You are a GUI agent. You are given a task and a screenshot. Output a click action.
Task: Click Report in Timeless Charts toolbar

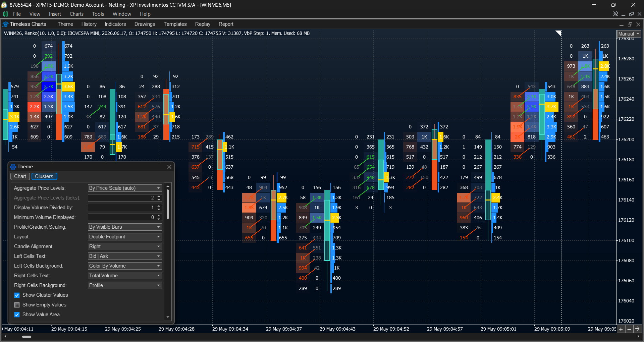(x=226, y=24)
